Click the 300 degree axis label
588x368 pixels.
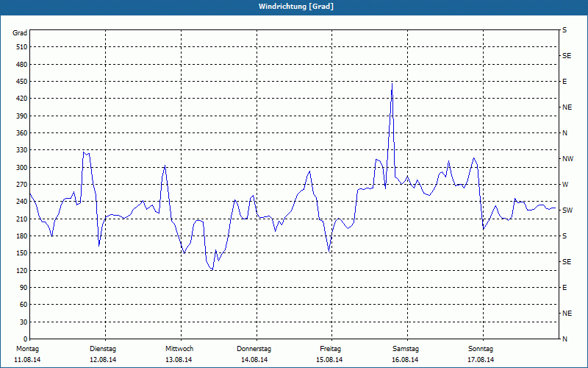point(22,168)
